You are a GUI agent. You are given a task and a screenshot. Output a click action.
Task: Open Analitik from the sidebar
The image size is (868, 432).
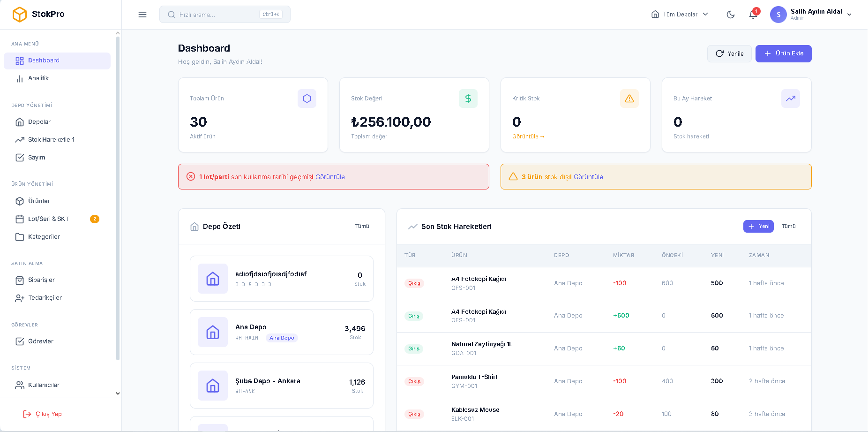[38, 78]
